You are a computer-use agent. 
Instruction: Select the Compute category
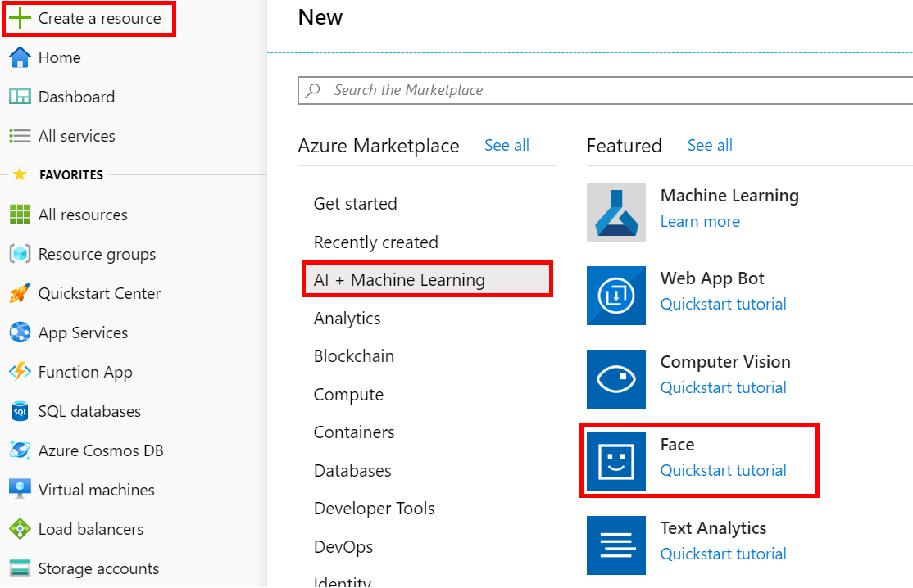pos(348,395)
